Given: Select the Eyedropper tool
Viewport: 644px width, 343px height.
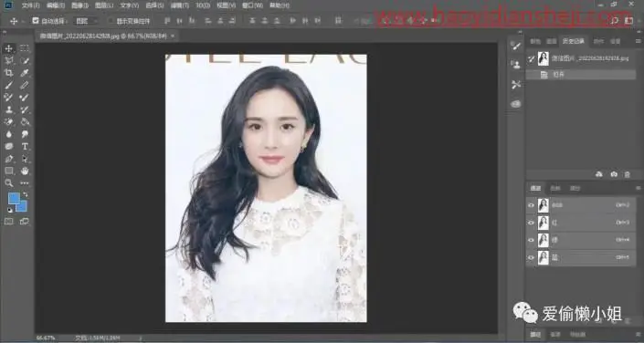Looking at the screenshot, I should [x=25, y=73].
